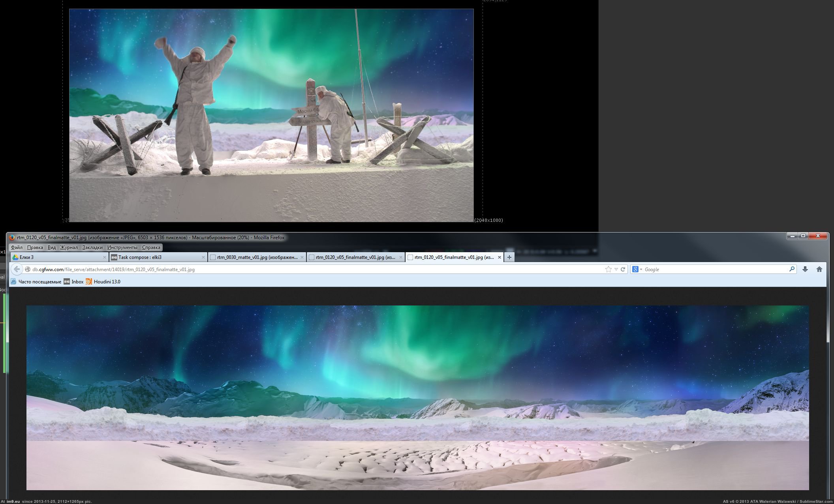Image resolution: width=834 pixels, height=504 pixels.
Task: Click the panoramic aurora matte image
Action: click(417, 397)
